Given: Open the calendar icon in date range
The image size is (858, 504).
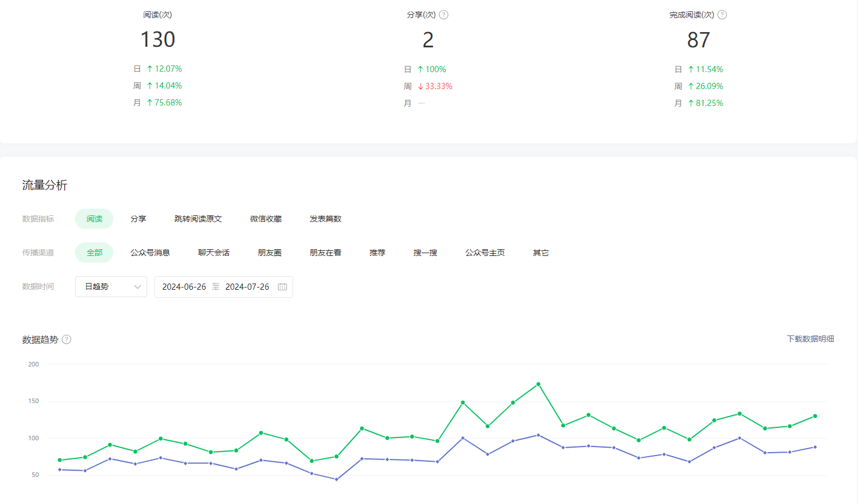Looking at the screenshot, I should [282, 287].
